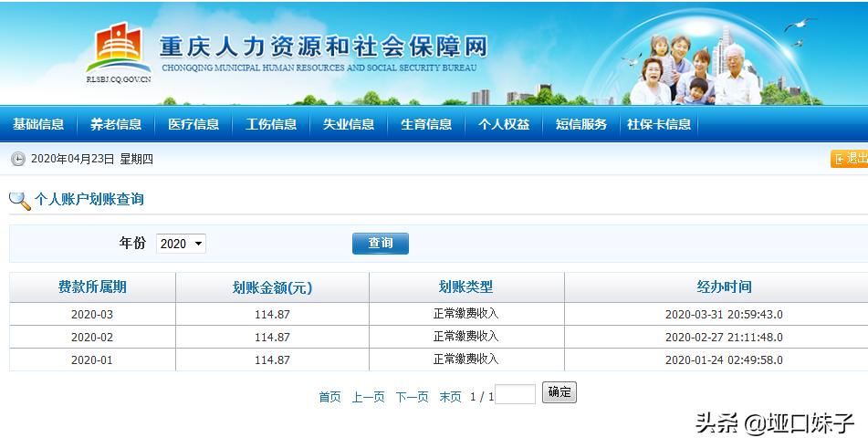Open the 个人权益 menu
Screen dimensions: 868x448
504,124
